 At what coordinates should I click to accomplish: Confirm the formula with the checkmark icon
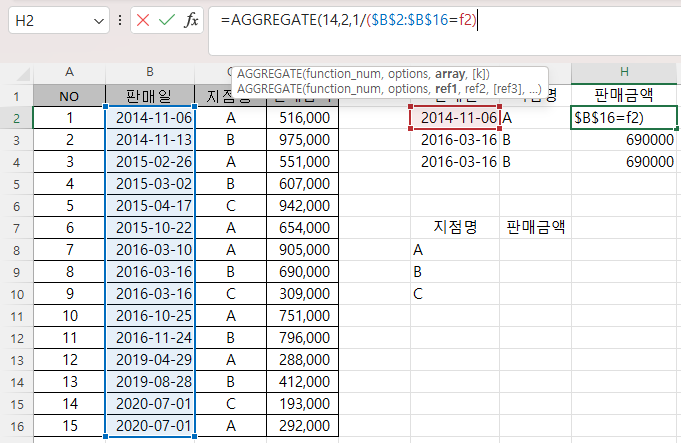pos(167,20)
